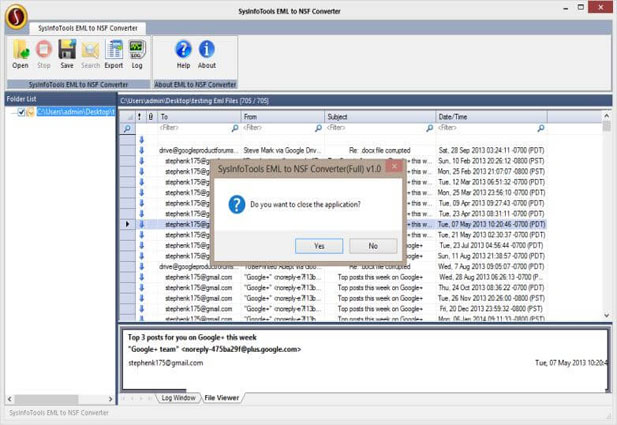Click the Stop toolbar icon
This screenshot has height=425, width=617.
click(44, 50)
